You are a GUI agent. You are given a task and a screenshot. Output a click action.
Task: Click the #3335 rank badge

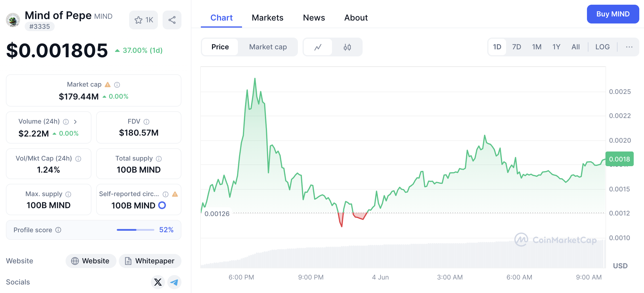[40, 26]
